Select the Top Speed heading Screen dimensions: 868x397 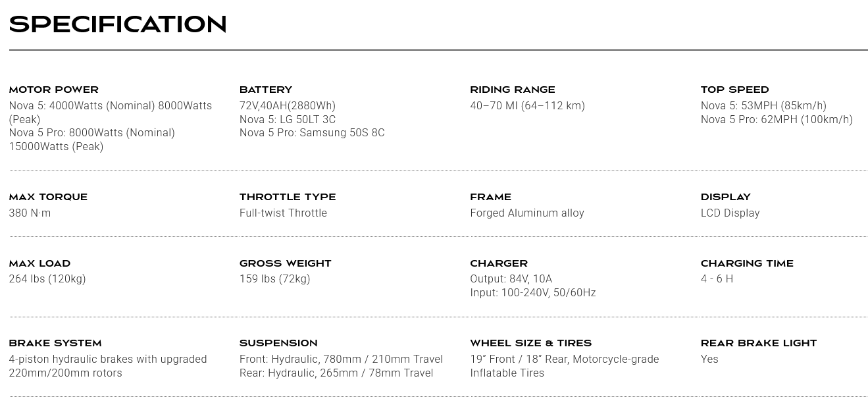pos(734,90)
